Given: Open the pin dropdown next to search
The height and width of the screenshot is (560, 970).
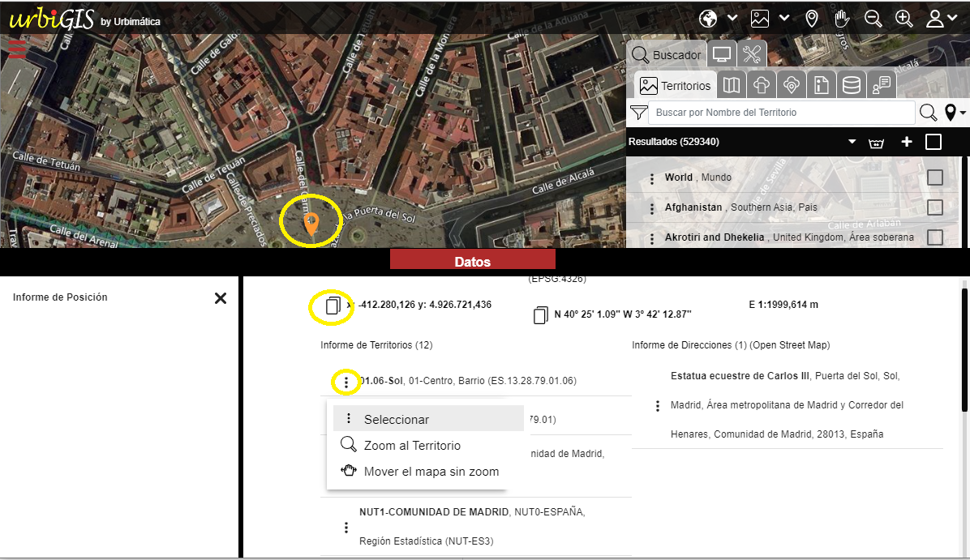Looking at the screenshot, I should 955,113.
